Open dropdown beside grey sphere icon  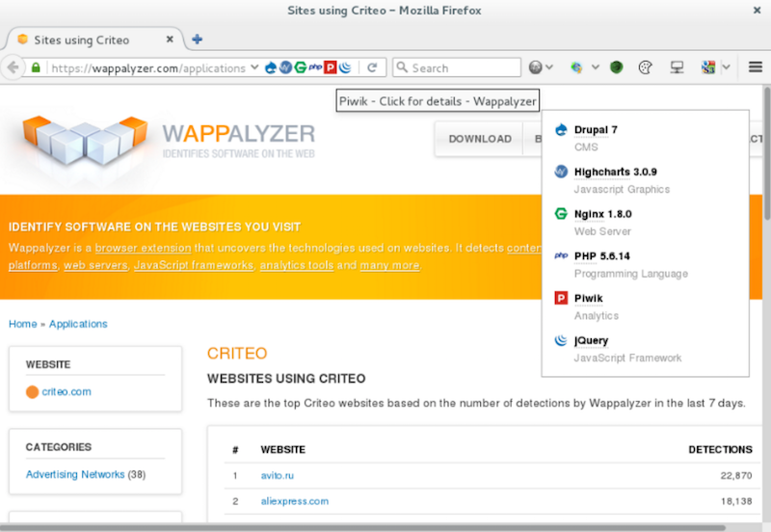549,67
